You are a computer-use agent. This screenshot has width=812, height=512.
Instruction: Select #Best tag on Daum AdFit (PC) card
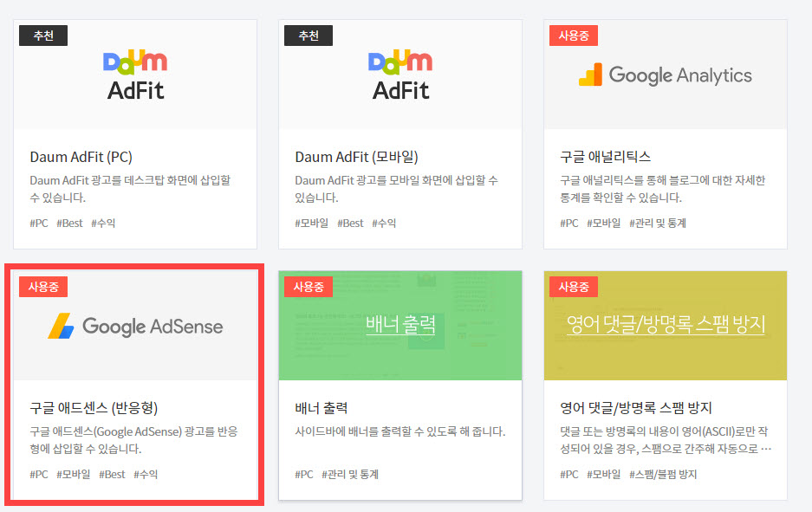[x=69, y=224]
